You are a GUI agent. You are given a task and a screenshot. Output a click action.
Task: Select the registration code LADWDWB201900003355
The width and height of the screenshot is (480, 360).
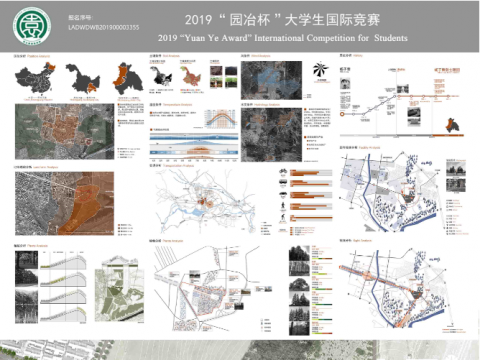click(x=104, y=28)
